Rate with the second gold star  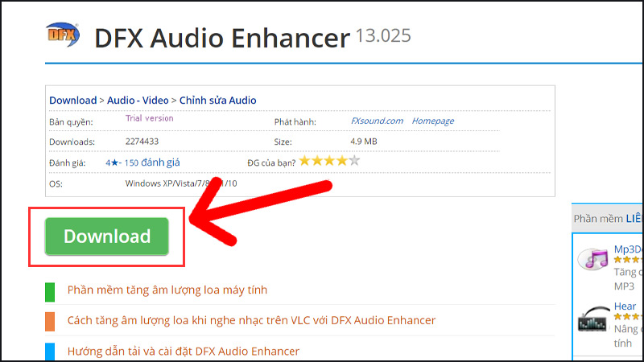(317, 160)
